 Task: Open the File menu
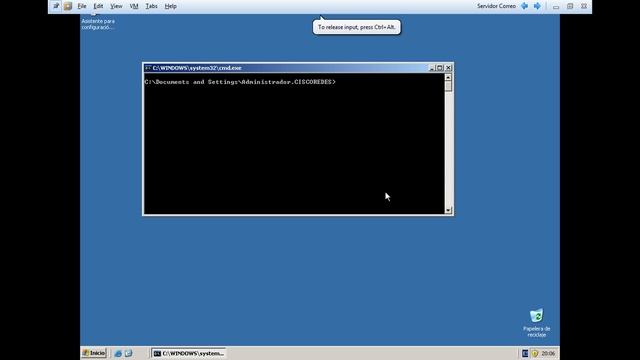[82, 6]
